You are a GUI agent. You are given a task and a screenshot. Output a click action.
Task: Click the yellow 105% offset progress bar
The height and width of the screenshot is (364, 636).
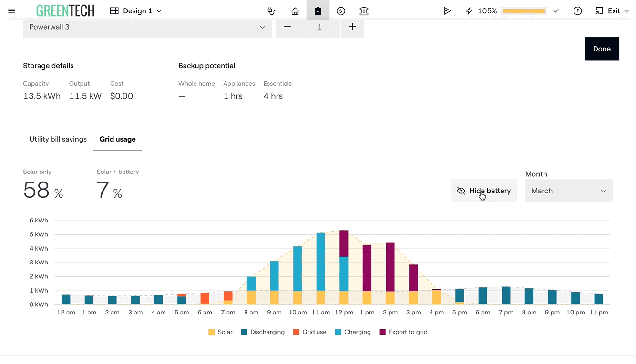tap(524, 11)
